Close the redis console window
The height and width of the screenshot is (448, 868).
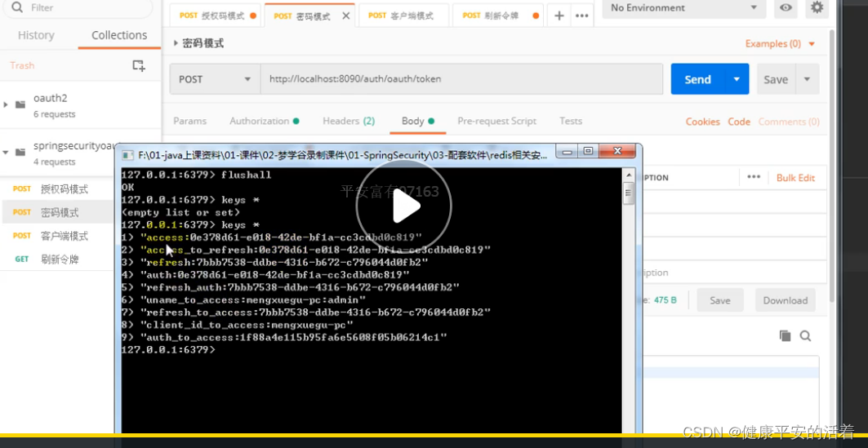click(x=617, y=151)
